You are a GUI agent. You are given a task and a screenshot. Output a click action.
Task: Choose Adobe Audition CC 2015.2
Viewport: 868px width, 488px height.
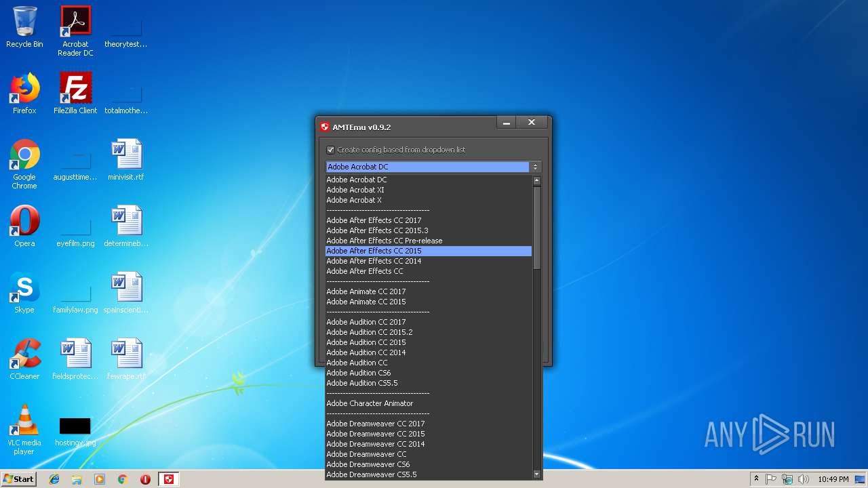coord(429,332)
